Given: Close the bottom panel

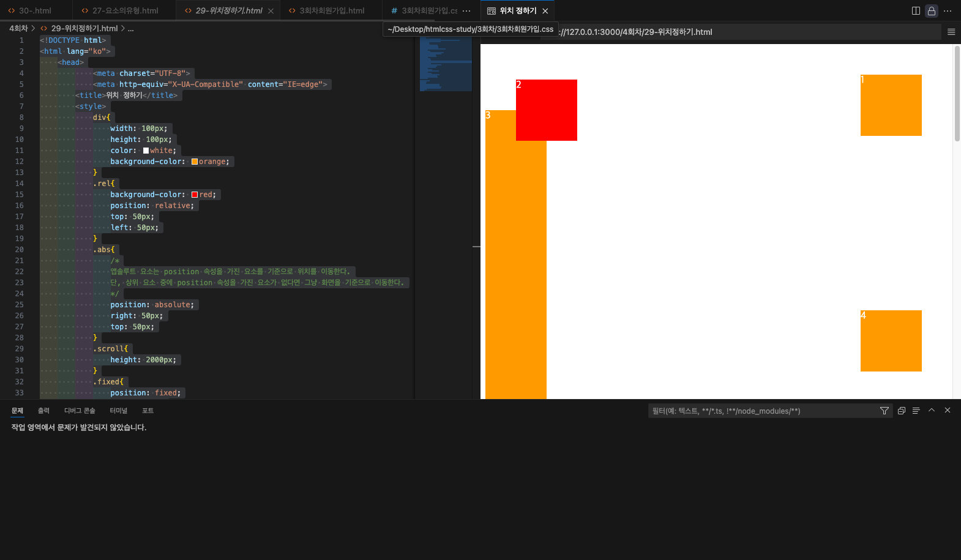Looking at the screenshot, I should [x=948, y=411].
